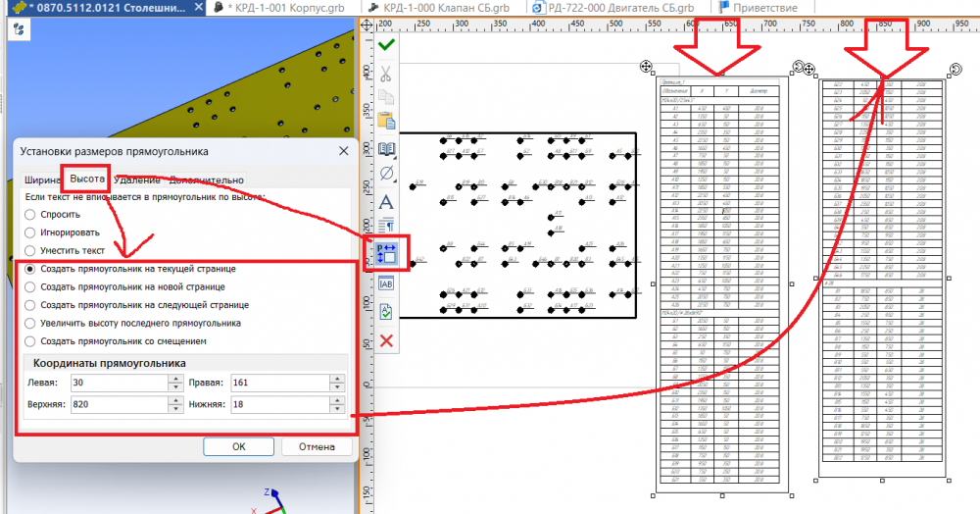Increase the Правая coordinate value

337,379
